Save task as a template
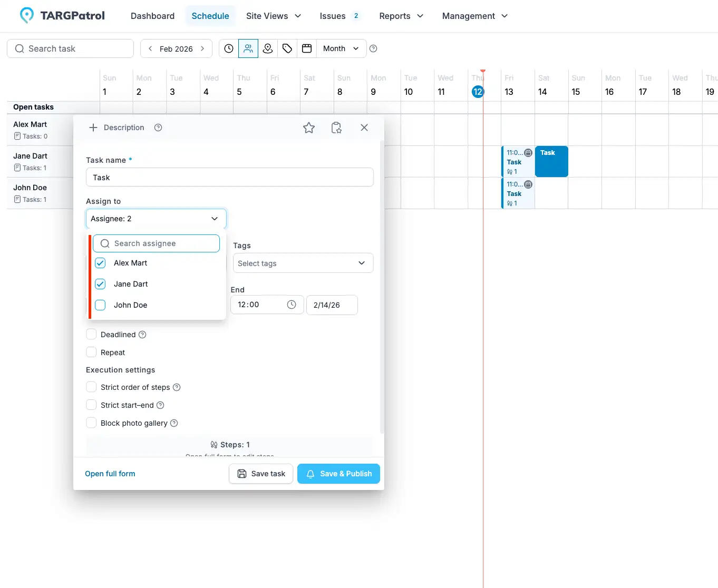Viewport: 718px width, 588px height. 336,128
